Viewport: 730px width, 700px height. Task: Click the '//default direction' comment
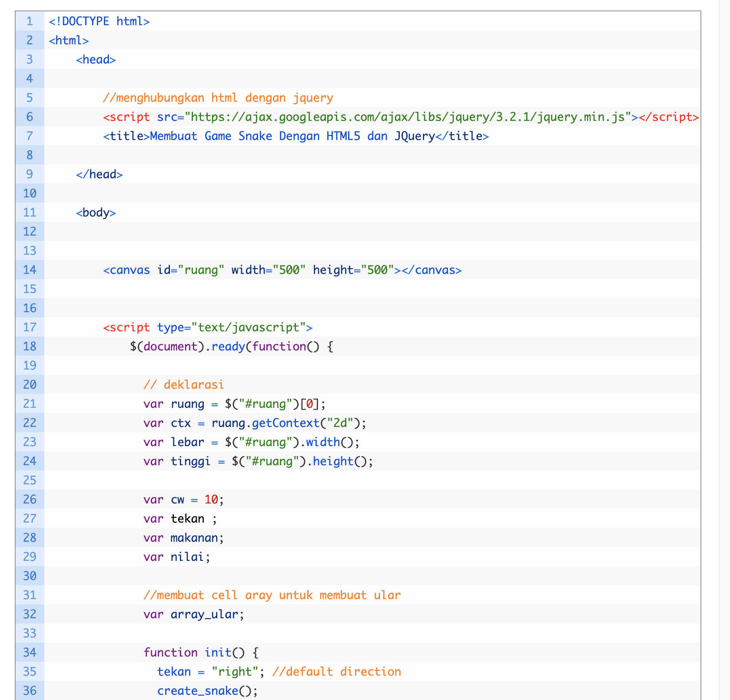tap(337, 672)
